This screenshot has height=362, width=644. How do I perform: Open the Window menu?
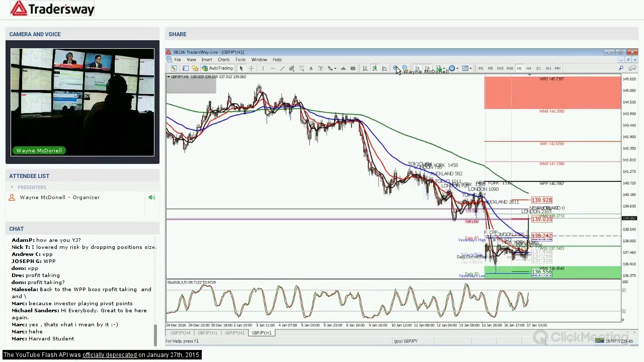[x=259, y=60]
